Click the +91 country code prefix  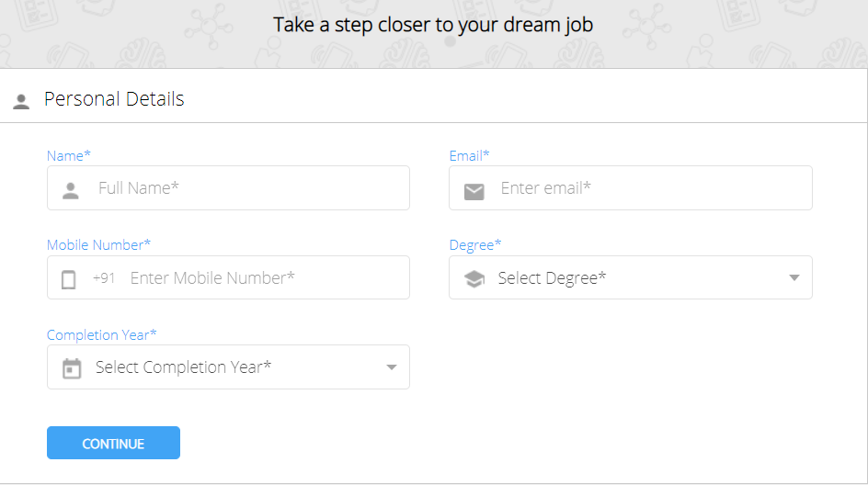point(104,277)
